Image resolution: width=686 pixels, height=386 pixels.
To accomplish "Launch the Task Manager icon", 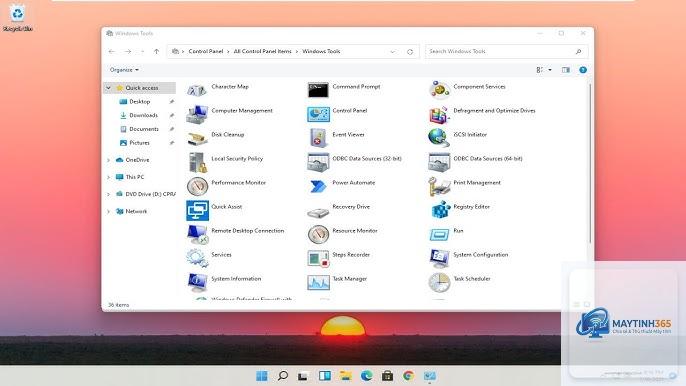I will pyautogui.click(x=318, y=283).
